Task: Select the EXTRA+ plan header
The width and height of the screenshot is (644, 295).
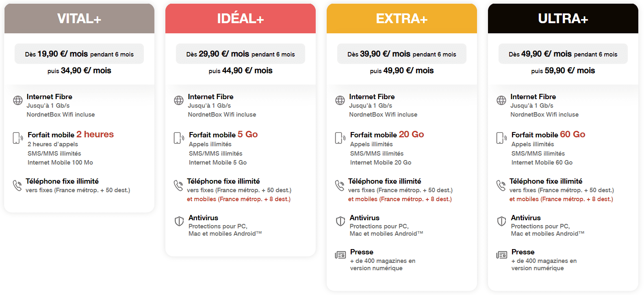Action: pyautogui.click(x=402, y=19)
